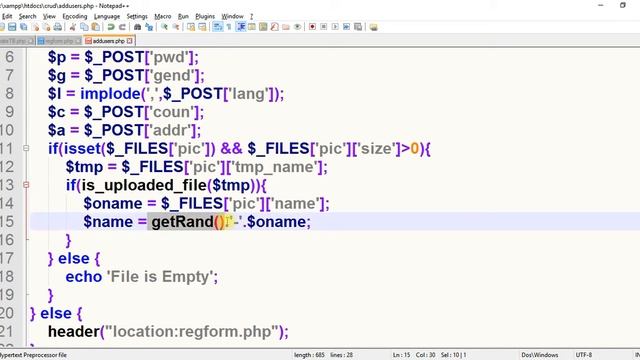This screenshot has height=360, width=640.
Task: Click the Copy toolbar icon
Action: click(x=84, y=27)
